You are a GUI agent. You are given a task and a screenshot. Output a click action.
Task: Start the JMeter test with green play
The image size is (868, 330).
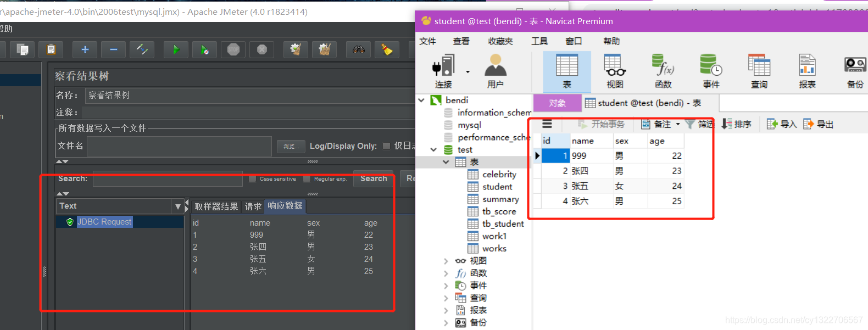pos(176,50)
